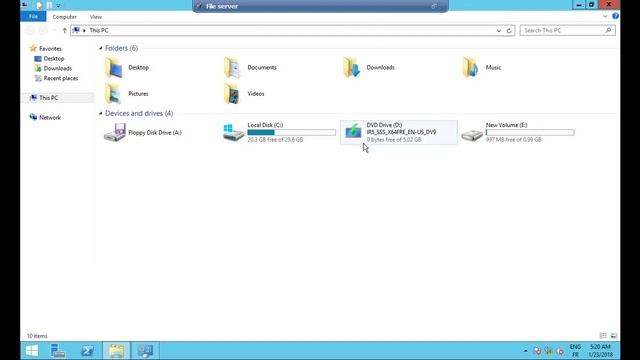640x360 pixels.
Task: Click This PC in address bar
Action: pos(99,30)
